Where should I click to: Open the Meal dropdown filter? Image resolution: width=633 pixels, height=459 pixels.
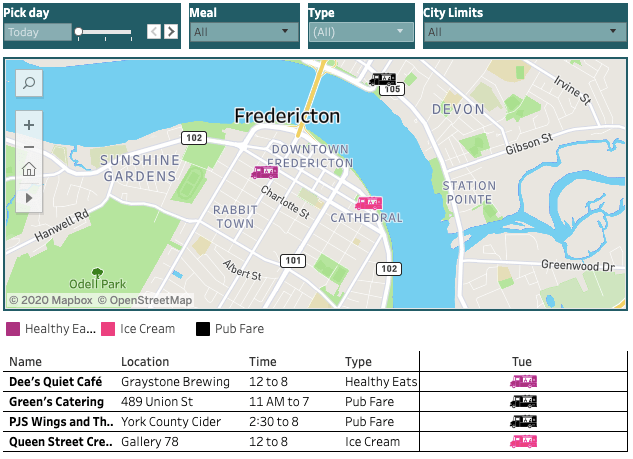244,32
